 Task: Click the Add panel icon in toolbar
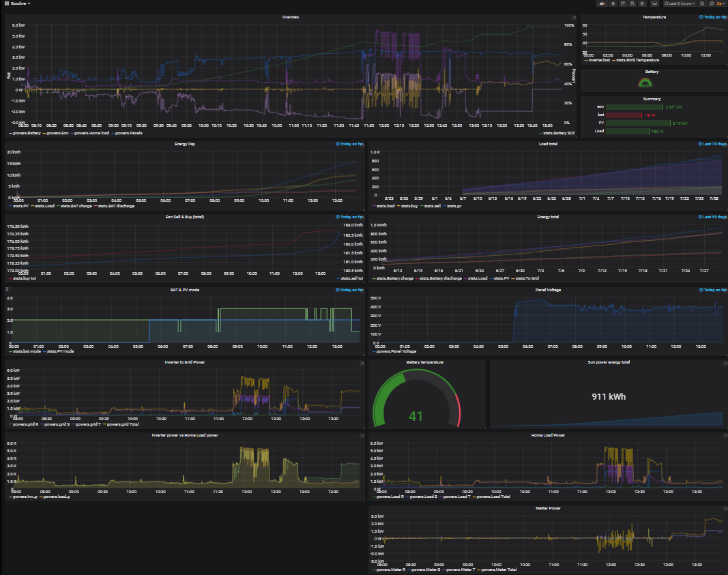click(x=602, y=3)
